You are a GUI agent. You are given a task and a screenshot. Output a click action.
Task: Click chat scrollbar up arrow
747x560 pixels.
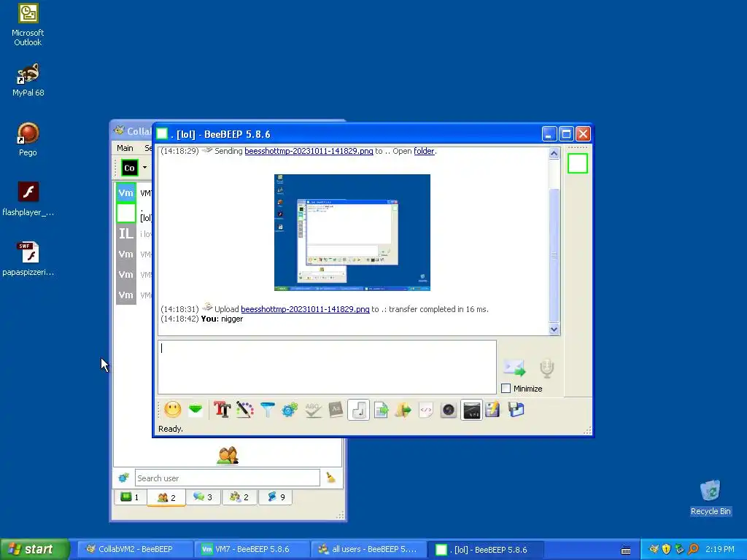pos(554,153)
